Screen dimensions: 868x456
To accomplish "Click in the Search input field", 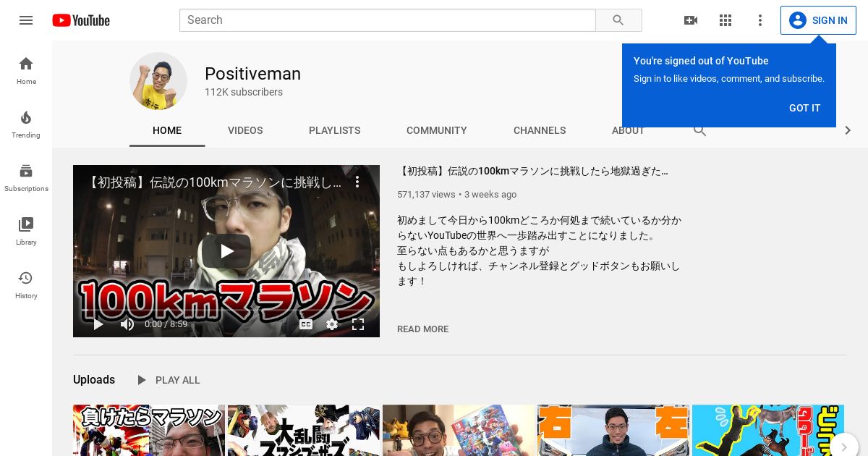I will click(387, 20).
